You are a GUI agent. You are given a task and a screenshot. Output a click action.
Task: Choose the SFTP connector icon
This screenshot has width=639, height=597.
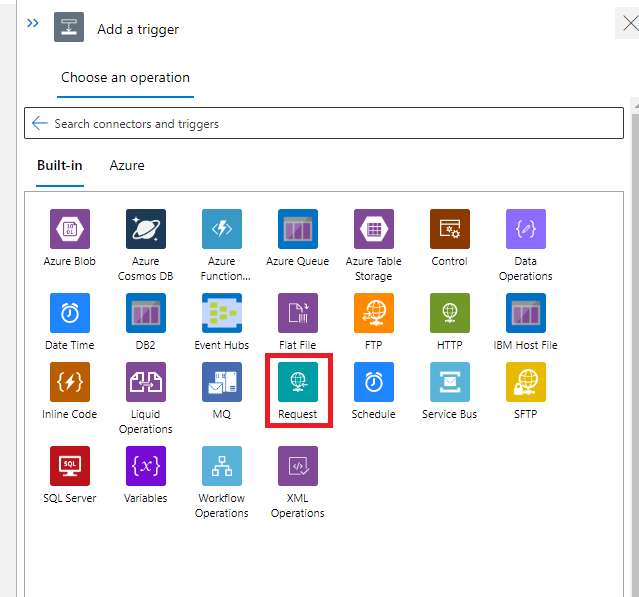(526, 382)
